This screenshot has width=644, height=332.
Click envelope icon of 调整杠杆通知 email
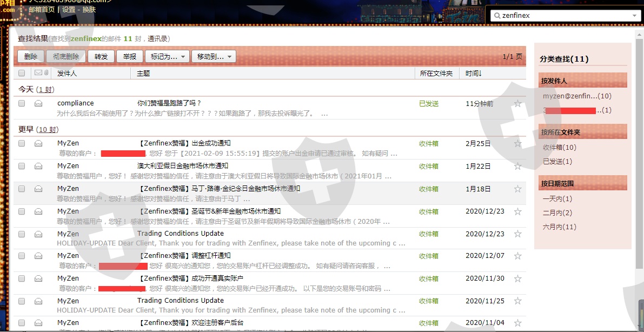coord(38,256)
